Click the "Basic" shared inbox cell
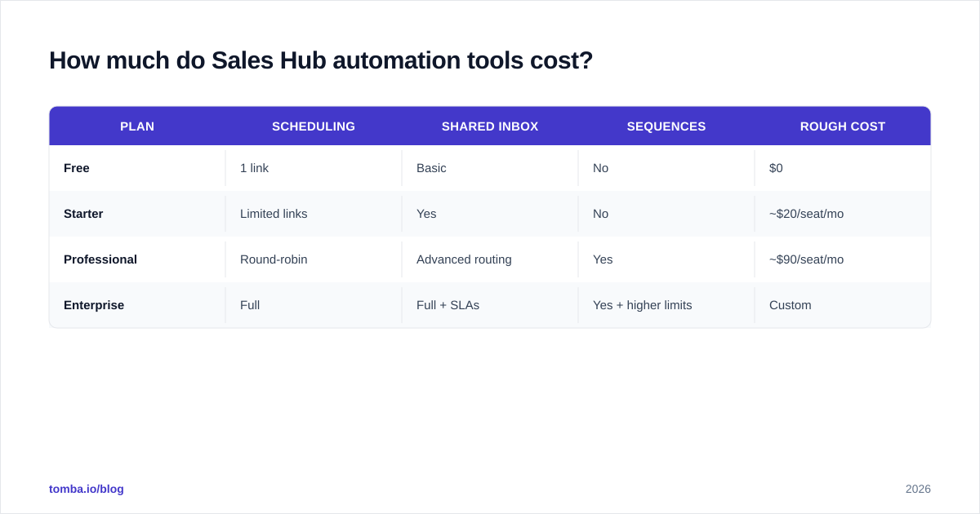 [490, 168]
